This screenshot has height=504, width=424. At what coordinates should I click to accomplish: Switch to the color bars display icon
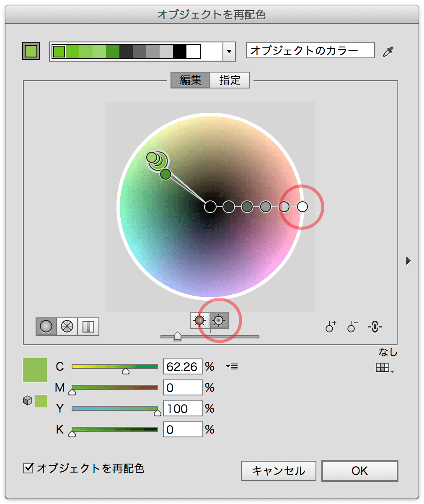(88, 326)
